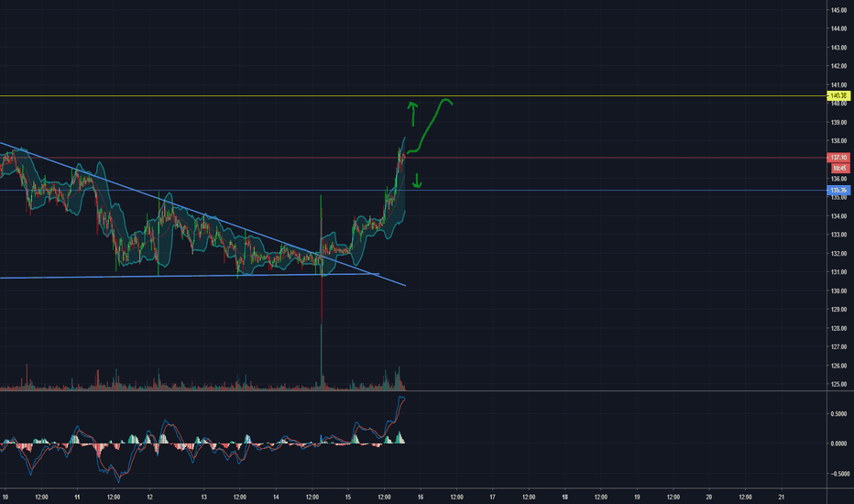Click the yellow 140.38 price label
The width and height of the screenshot is (854, 504).
[x=838, y=96]
